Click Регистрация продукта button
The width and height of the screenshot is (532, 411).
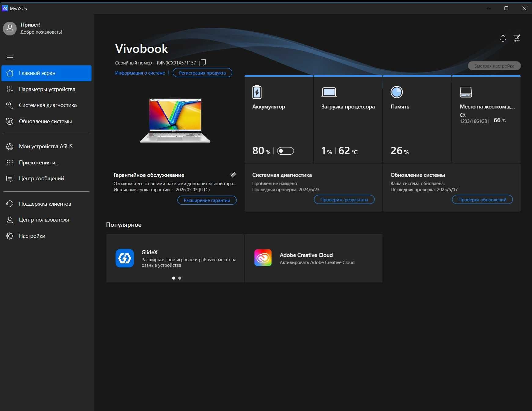(x=202, y=73)
